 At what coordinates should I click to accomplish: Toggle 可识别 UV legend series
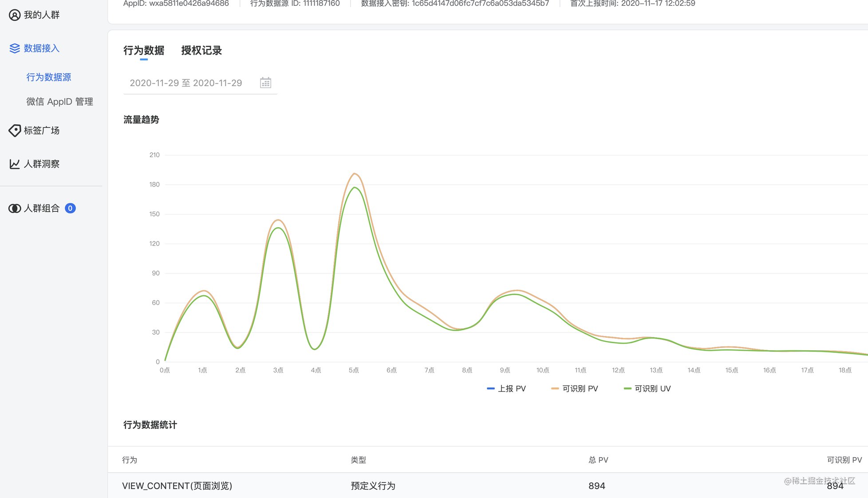647,389
